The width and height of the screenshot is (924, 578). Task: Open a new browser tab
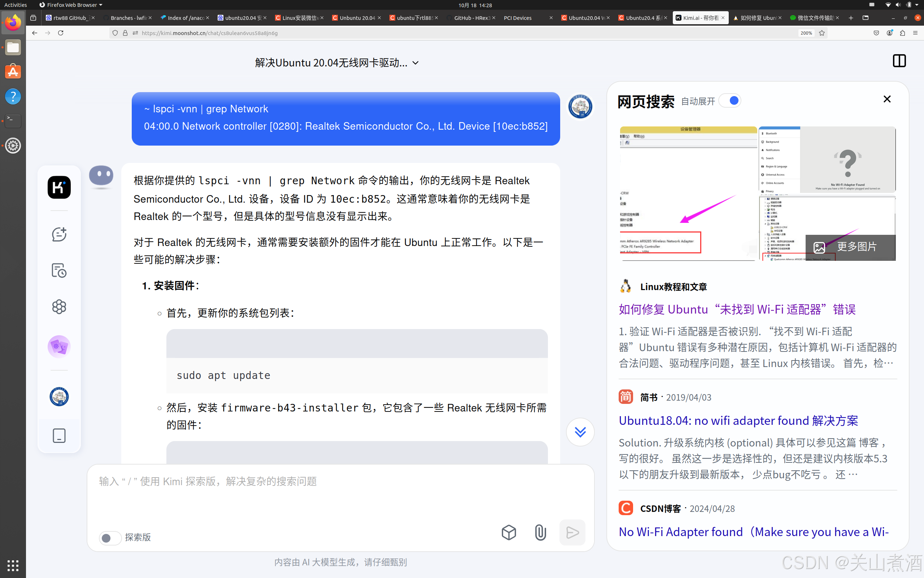pyautogui.click(x=851, y=18)
